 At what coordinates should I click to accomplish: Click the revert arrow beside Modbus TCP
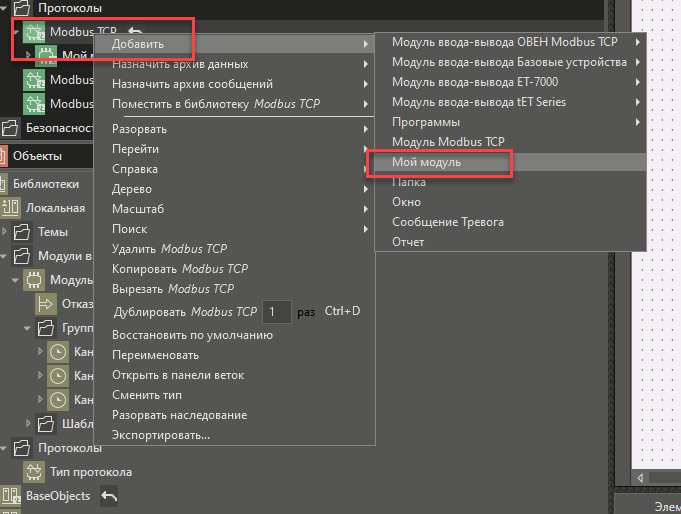click(135, 33)
